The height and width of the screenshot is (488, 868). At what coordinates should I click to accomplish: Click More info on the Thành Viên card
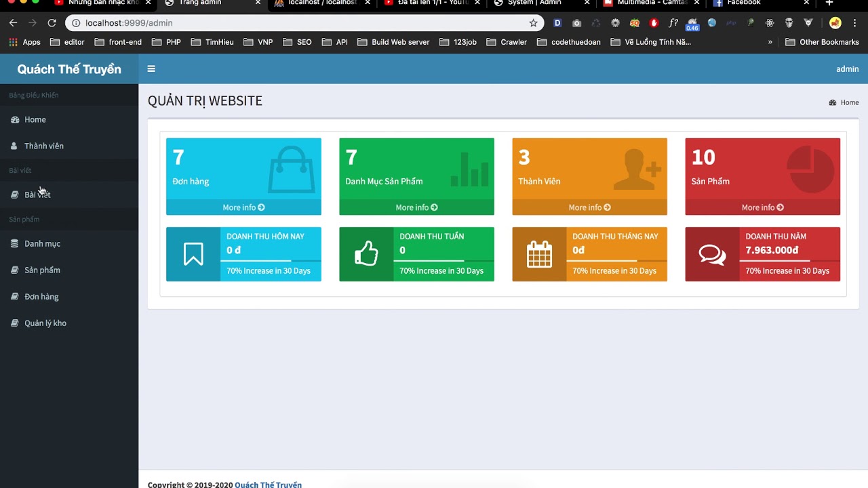coord(589,207)
